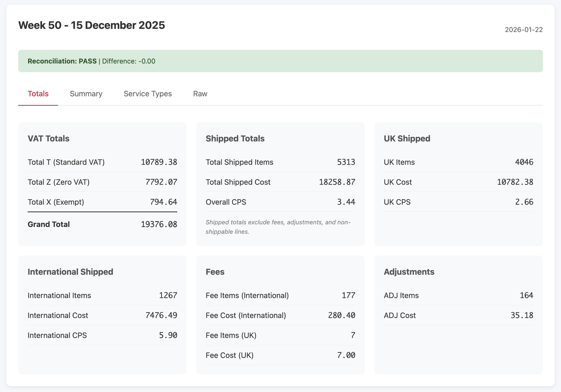Viewport: 561px width, 392px height.
Task: Select the Total Shipped Items count
Action: [346, 162]
